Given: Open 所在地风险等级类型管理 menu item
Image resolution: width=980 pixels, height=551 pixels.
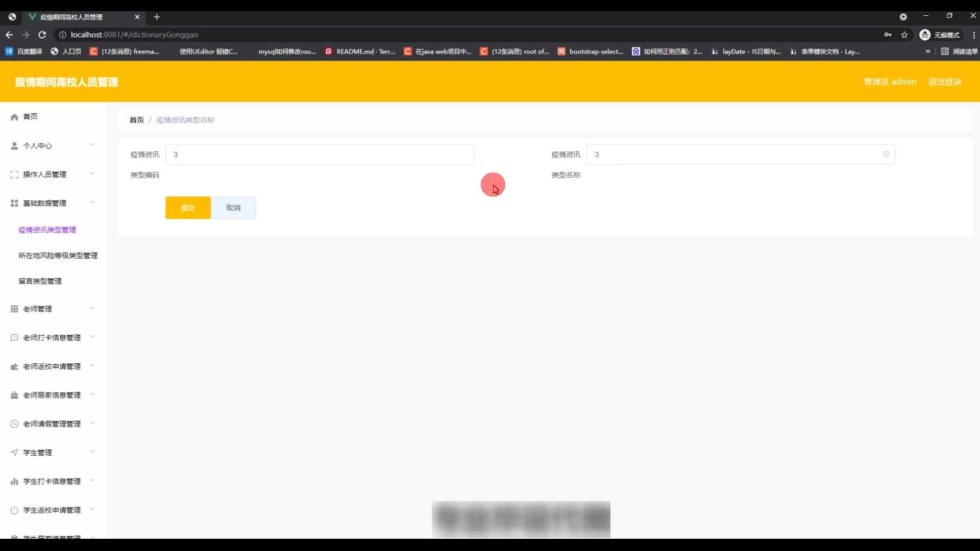Looking at the screenshot, I should [x=58, y=256].
